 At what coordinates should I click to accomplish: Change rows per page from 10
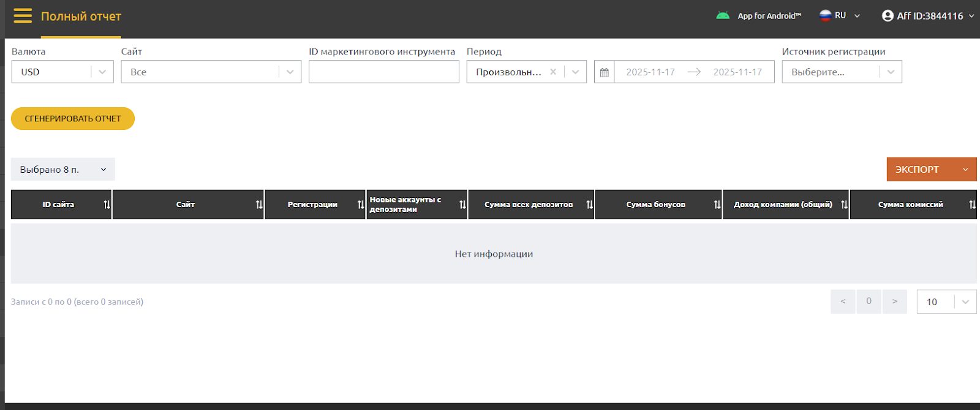(965, 302)
